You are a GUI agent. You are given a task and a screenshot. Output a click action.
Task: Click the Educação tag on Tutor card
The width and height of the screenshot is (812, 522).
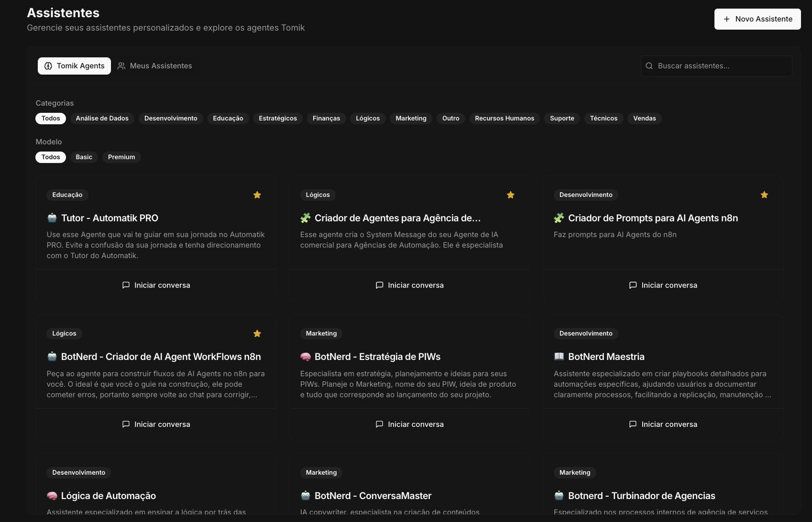[67, 195]
